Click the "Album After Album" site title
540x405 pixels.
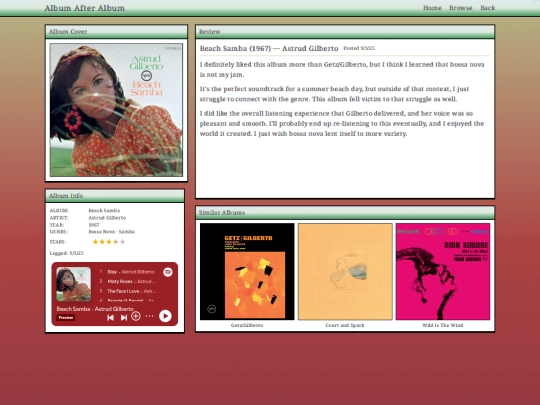84,8
